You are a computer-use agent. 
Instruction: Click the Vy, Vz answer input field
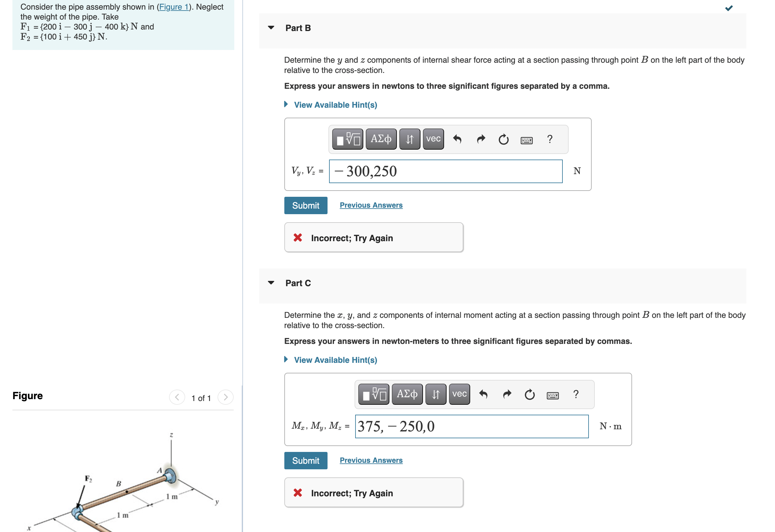[x=446, y=171]
